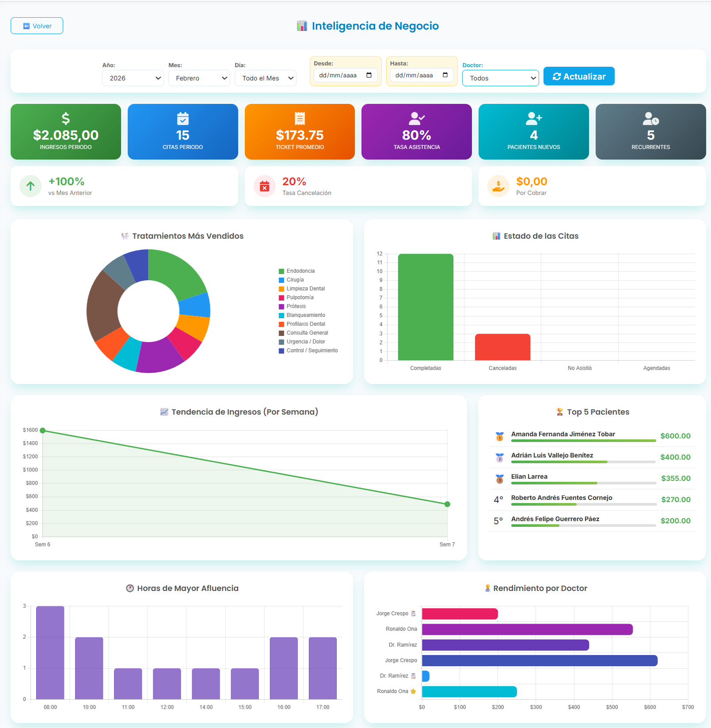Open the Doctor dropdown showing Todos

[x=500, y=78]
